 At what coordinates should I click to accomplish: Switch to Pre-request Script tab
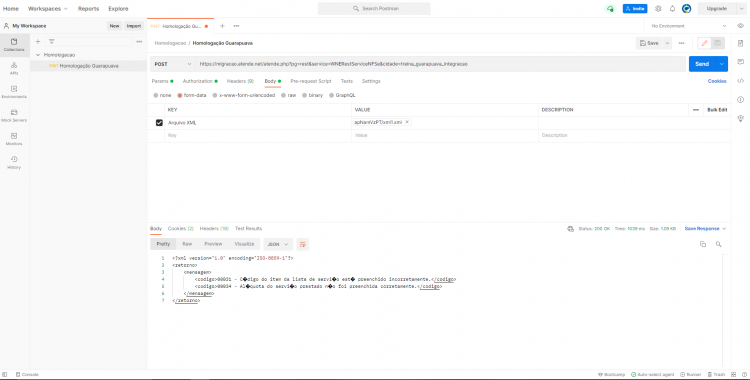pos(311,81)
